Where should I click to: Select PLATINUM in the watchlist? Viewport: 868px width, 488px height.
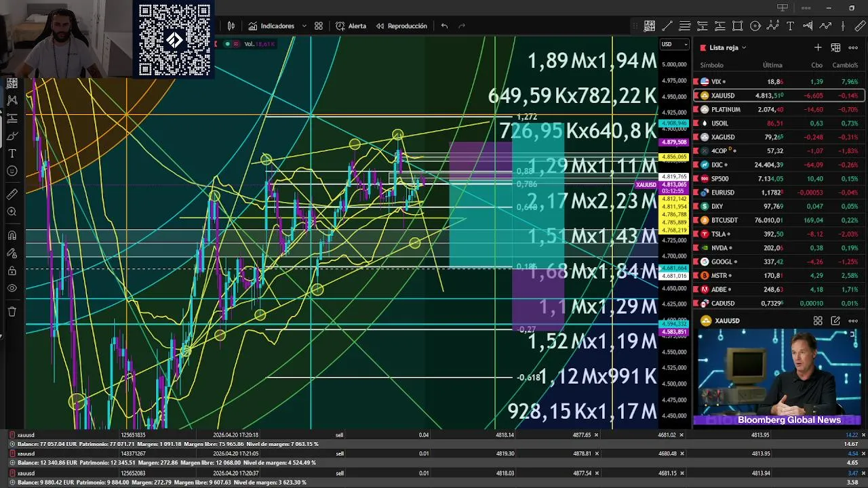pyautogui.click(x=778, y=109)
